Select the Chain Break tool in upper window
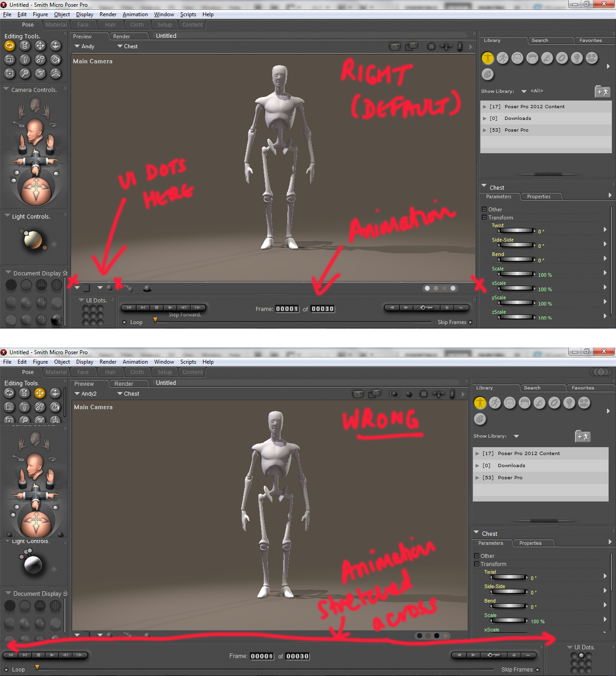The height and width of the screenshot is (676, 616). [x=40, y=59]
